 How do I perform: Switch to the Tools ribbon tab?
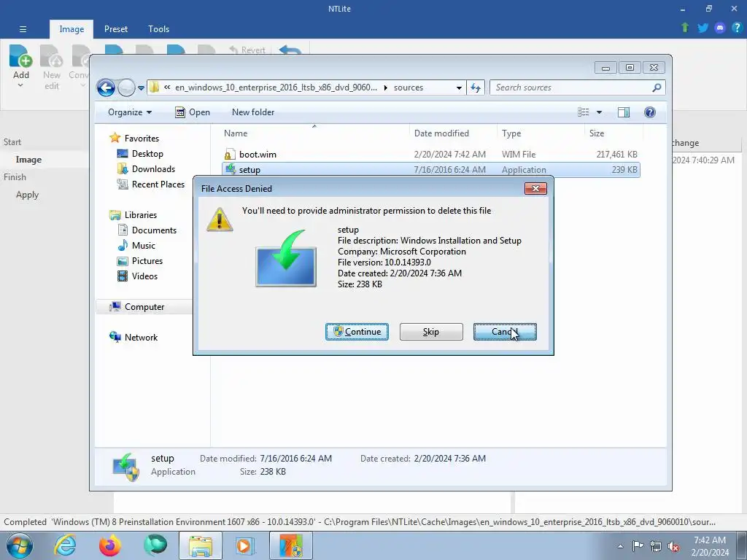coord(158,29)
